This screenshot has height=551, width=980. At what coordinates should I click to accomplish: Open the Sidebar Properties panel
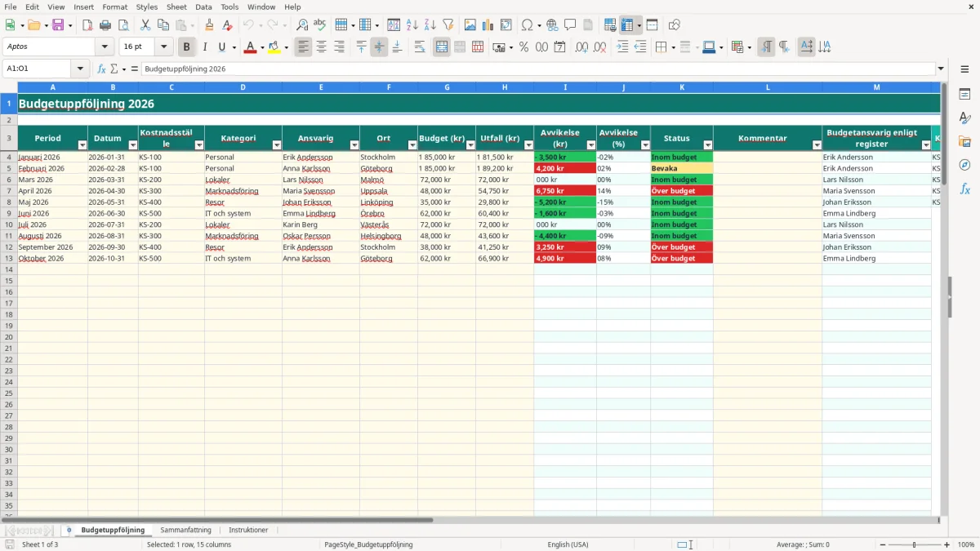click(964, 95)
